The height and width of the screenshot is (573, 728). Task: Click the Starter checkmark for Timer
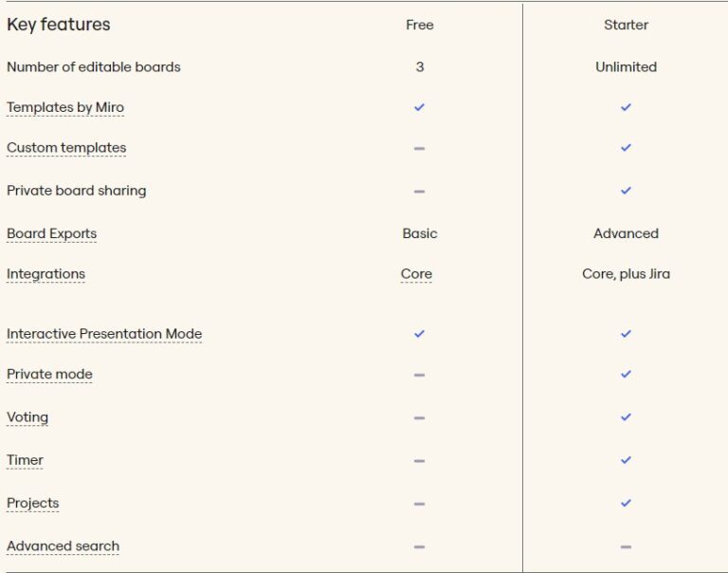(626, 460)
